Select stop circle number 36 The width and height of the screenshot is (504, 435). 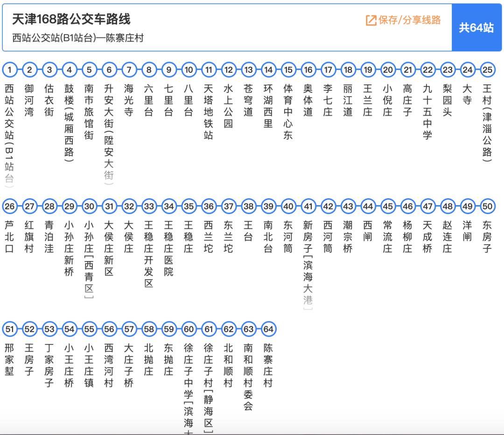pos(209,206)
